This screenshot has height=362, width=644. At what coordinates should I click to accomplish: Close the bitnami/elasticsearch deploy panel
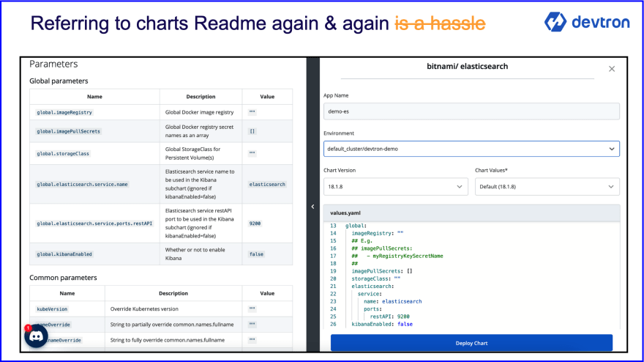(612, 69)
